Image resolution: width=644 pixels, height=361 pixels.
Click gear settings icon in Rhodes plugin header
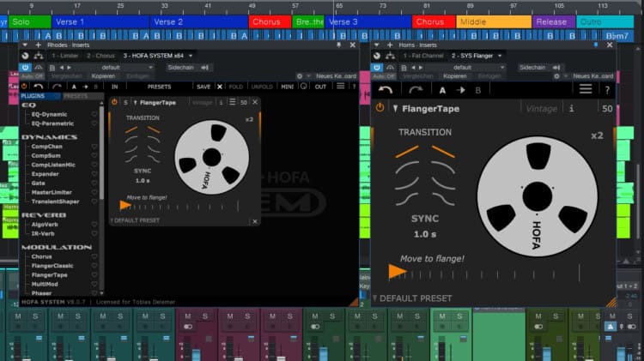(x=300, y=76)
